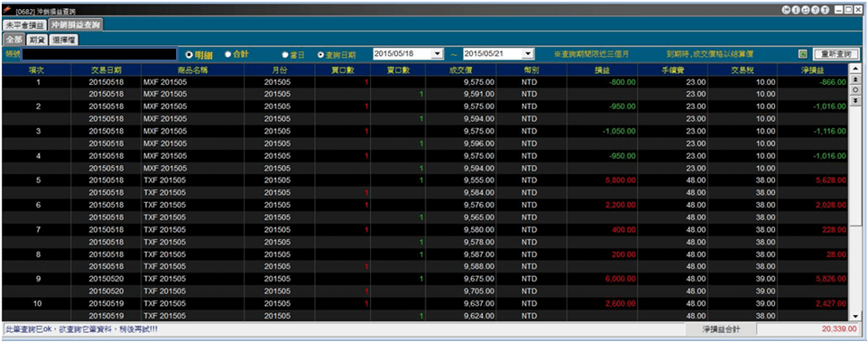Click the round '1' icon in title bar
This screenshot has width=868, height=342.
[796, 10]
